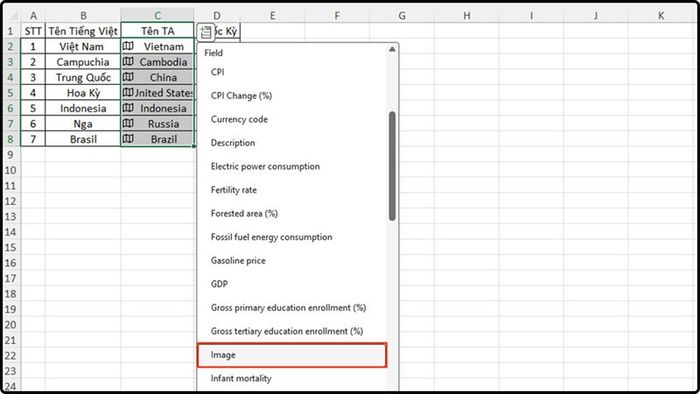
Task: Select the CPI field
Action: (292, 72)
